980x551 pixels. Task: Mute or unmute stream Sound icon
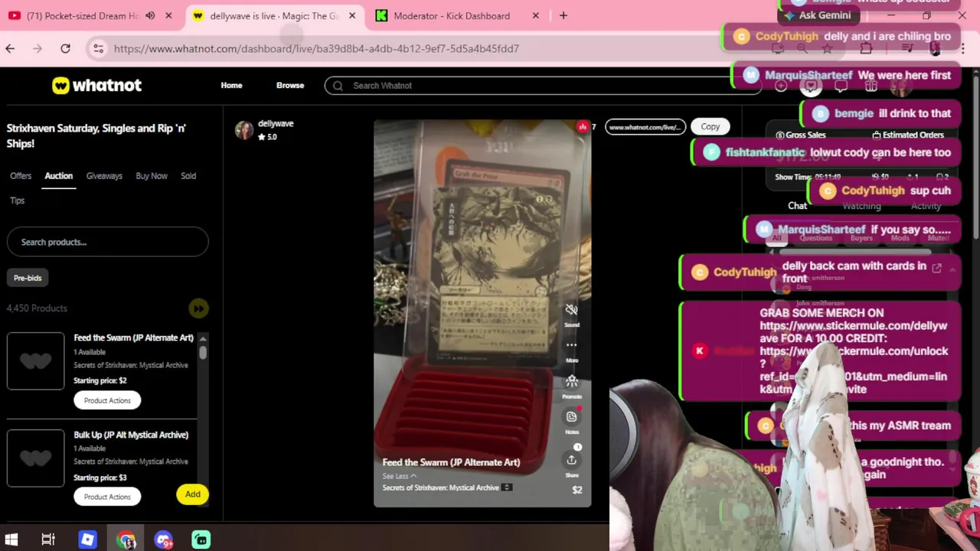point(571,310)
